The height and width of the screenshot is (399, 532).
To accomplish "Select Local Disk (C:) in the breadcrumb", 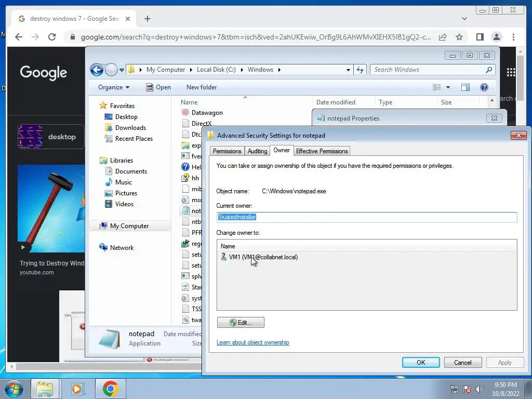I will click(216, 70).
